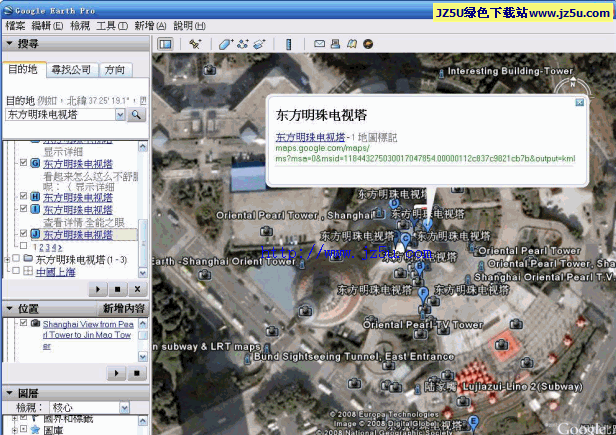The height and width of the screenshot is (435, 616).
Task: Uncheck the checkbox for result H
Action: 23,196
